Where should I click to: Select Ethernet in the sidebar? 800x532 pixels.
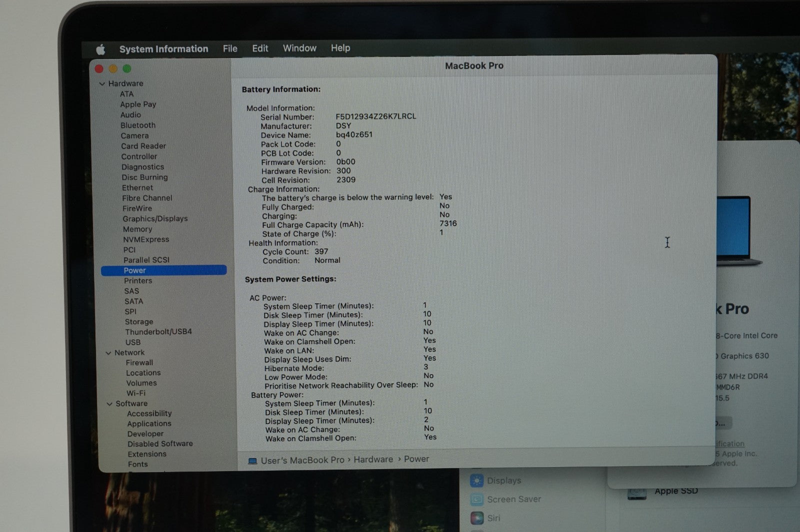click(137, 188)
